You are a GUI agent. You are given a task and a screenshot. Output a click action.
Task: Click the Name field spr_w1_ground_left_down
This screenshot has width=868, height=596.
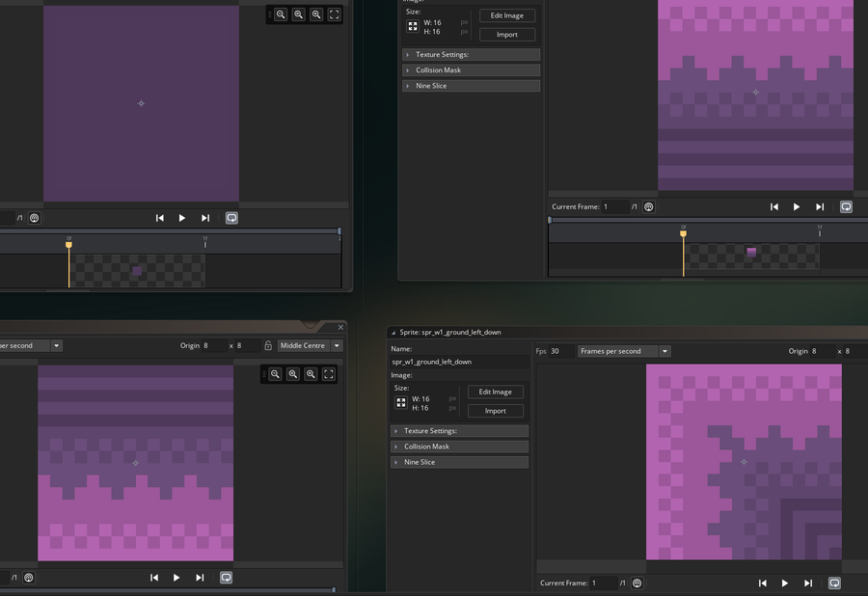459,362
